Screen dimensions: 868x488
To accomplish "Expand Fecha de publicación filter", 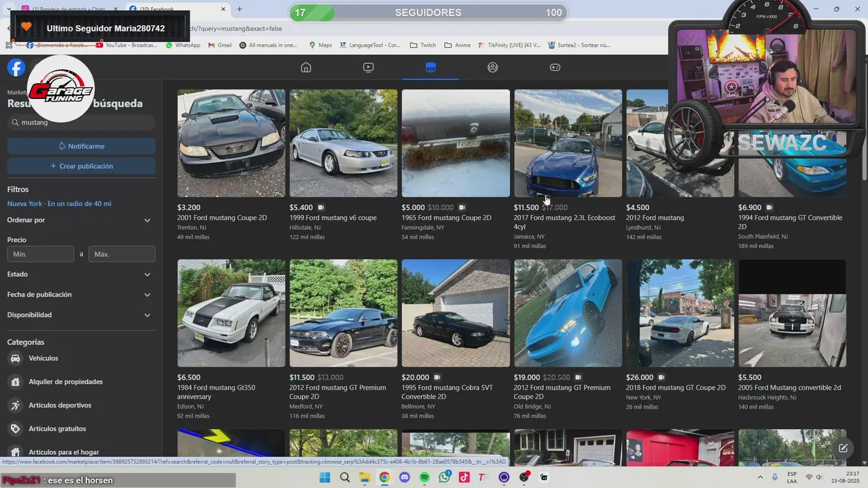I will [x=81, y=295].
